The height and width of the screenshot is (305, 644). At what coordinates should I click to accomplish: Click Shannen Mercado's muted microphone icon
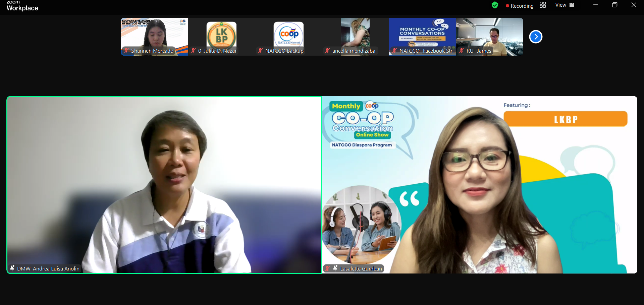(126, 51)
